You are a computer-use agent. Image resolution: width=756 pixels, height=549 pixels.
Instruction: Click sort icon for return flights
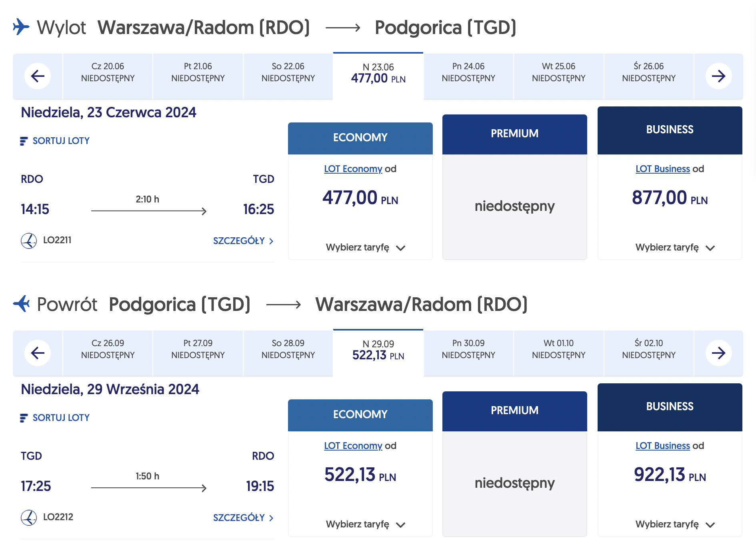tap(24, 418)
